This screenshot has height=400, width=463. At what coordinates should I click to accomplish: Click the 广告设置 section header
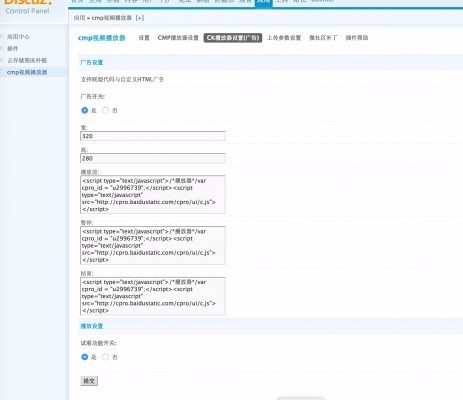pyautogui.click(x=92, y=62)
